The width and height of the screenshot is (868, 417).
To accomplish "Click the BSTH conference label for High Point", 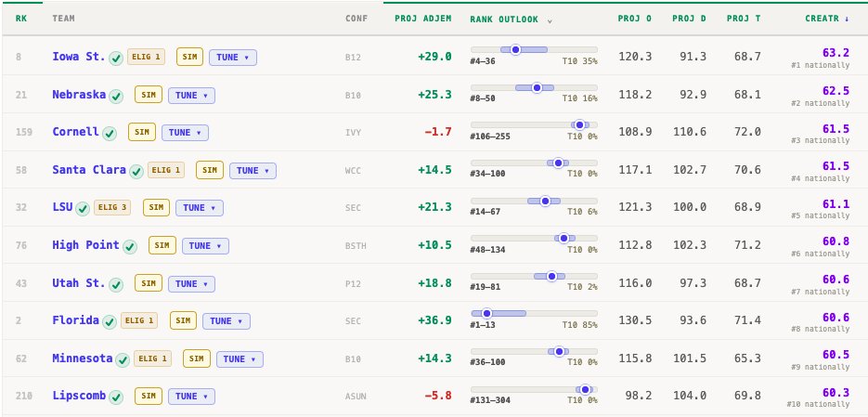I will click(356, 246).
